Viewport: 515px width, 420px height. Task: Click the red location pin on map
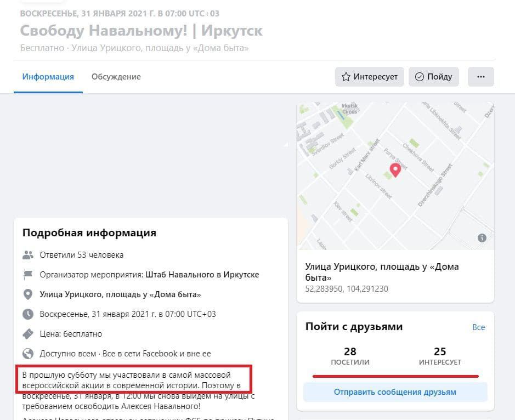(395, 170)
